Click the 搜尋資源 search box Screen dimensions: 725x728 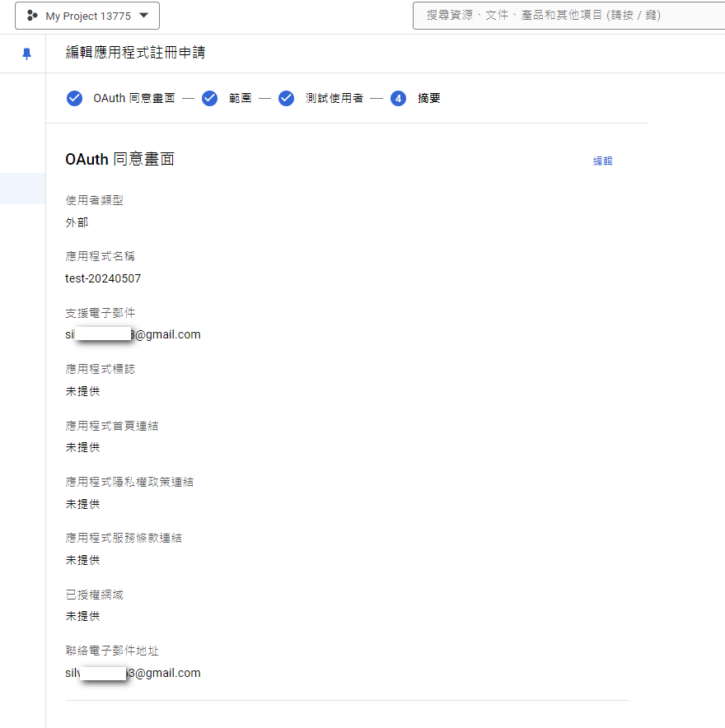click(x=568, y=15)
